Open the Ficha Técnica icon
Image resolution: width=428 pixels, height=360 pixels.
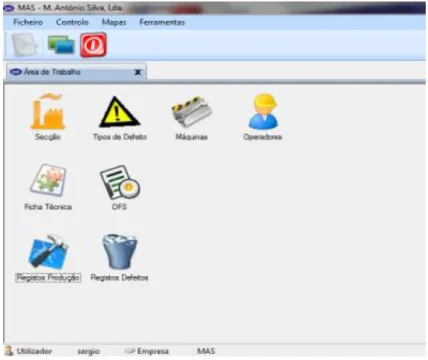(x=48, y=180)
